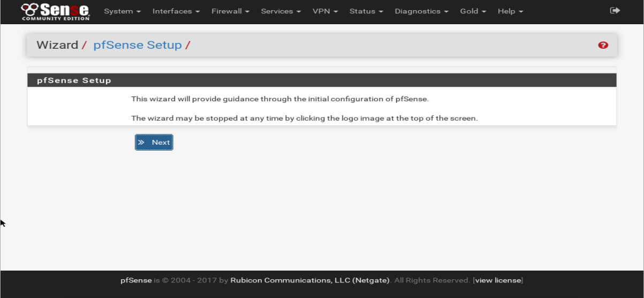Viewport: 644px width, 298px height.
Task: Expand the Interfaces dropdown menu
Action: pyautogui.click(x=176, y=11)
